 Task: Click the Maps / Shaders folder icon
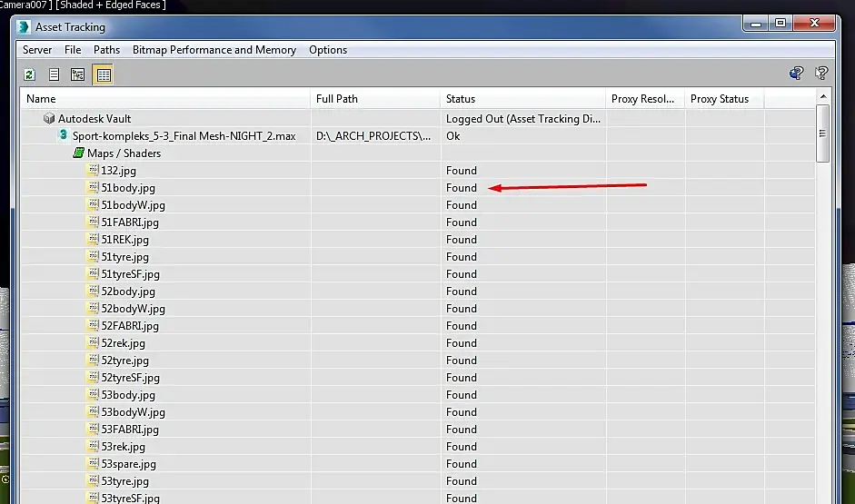point(78,153)
